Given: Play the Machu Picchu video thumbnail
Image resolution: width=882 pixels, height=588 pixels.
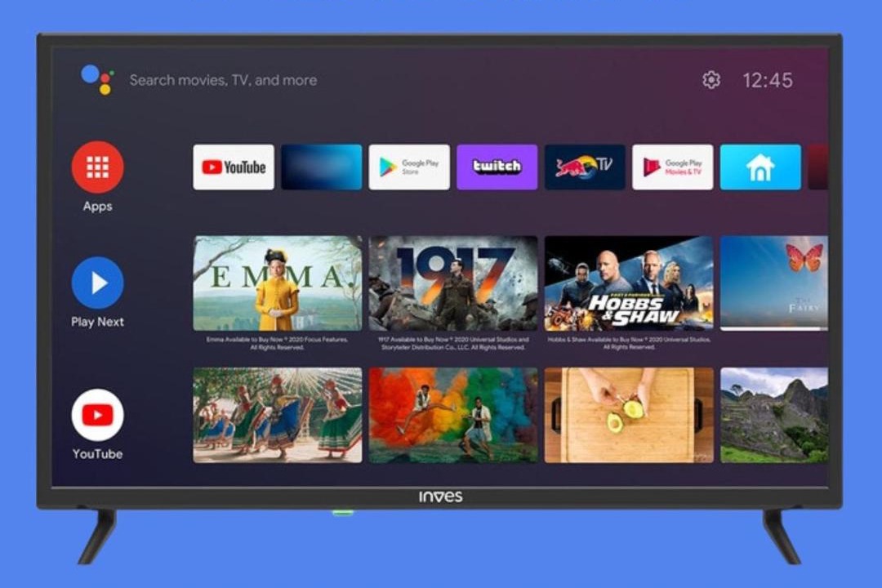Looking at the screenshot, I should (774, 415).
